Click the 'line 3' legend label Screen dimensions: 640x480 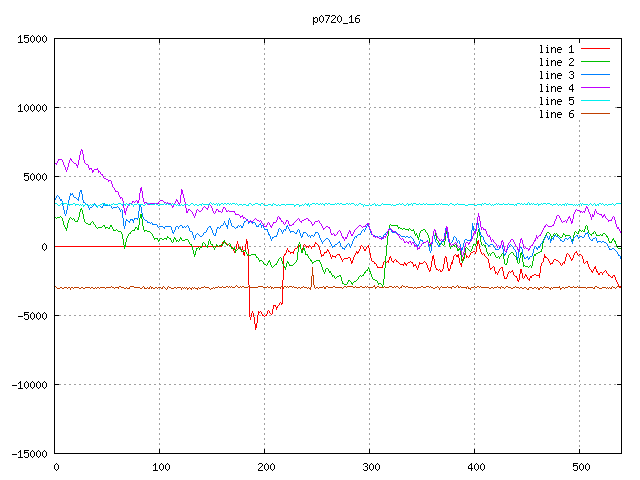[556, 75]
